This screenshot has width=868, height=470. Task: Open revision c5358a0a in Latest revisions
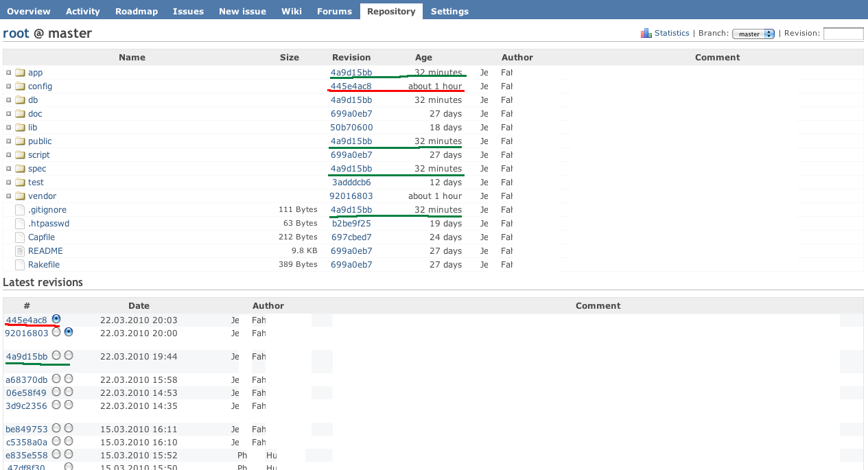coord(27,442)
